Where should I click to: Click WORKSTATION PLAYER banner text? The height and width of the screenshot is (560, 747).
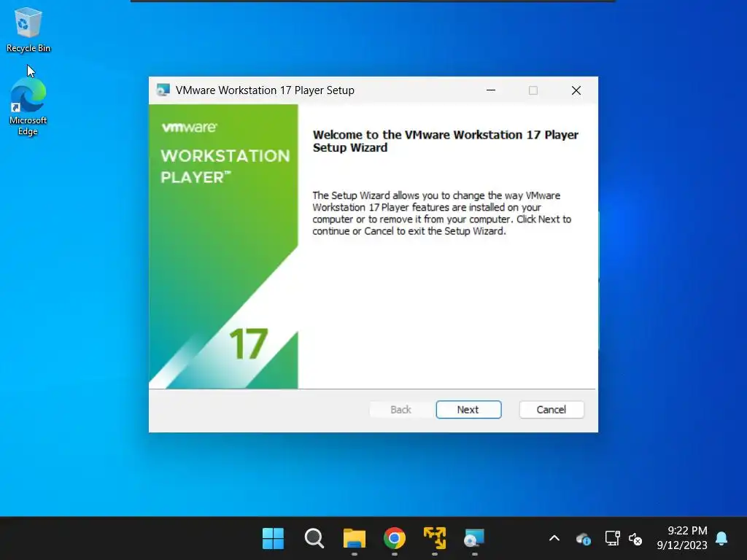click(225, 166)
